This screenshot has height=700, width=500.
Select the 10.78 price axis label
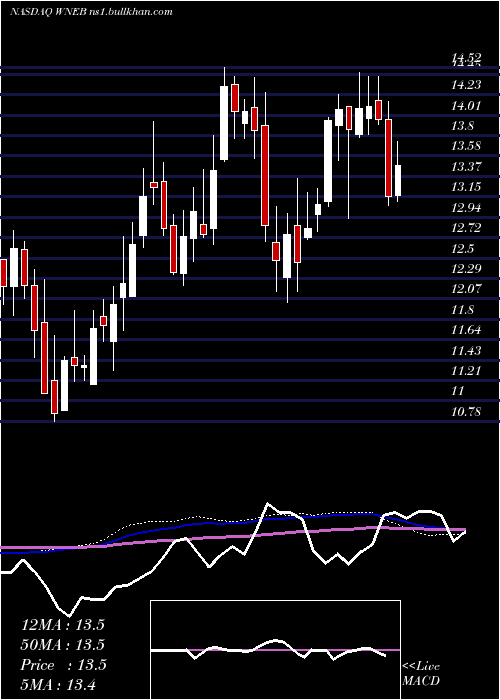pyautogui.click(x=466, y=412)
